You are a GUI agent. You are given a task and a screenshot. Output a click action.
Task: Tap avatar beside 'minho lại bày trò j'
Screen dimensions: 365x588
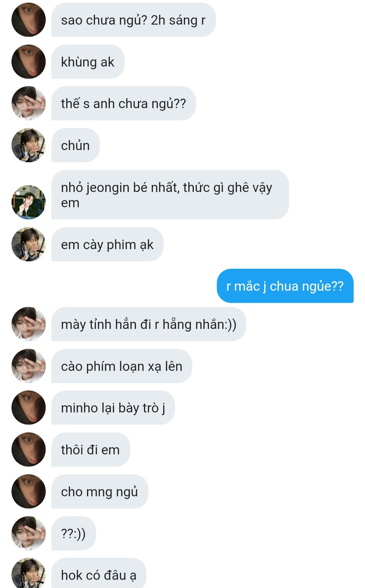pos(28,407)
